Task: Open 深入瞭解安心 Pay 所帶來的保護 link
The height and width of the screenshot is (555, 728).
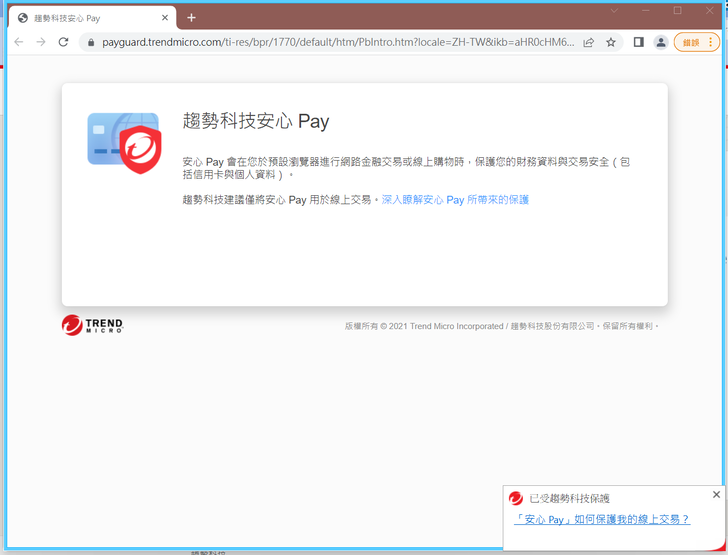Action: point(455,200)
